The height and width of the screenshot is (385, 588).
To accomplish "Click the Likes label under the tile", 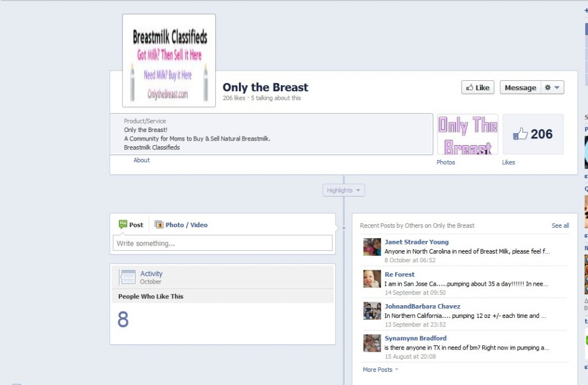I will [x=509, y=162].
